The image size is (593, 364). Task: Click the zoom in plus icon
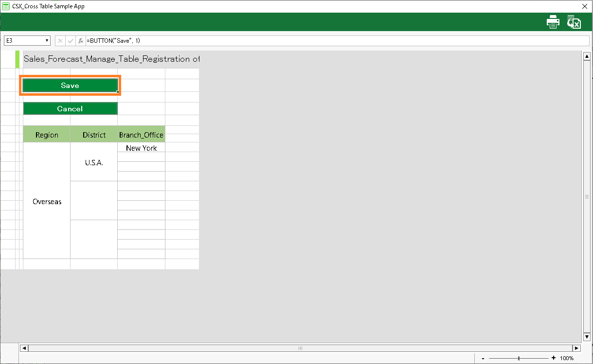point(554,358)
